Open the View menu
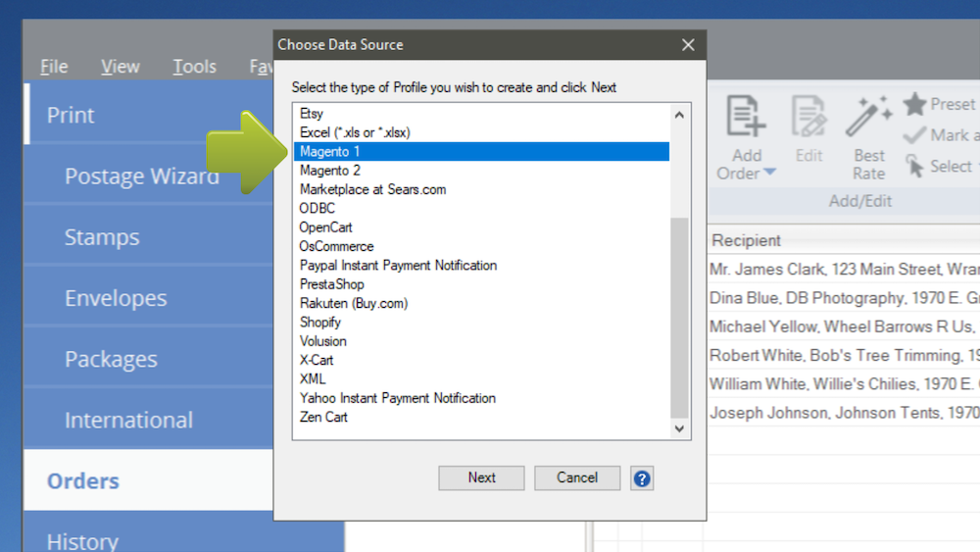 pyautogui.click(x=120, y=67)
